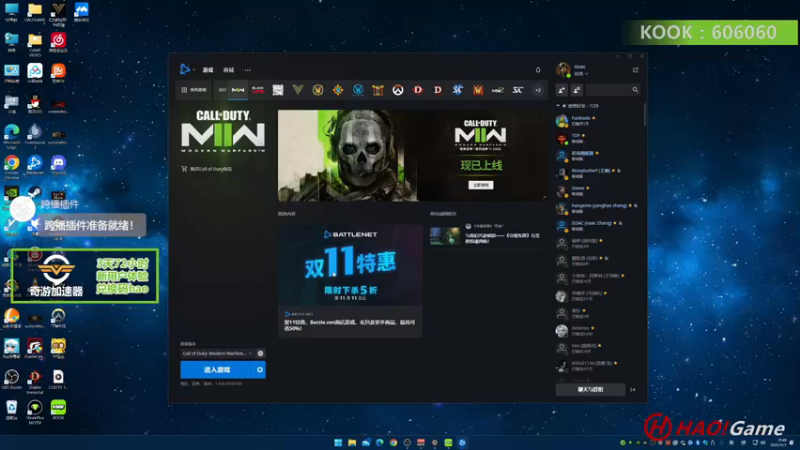Viewport: 800px width, 450px height.
Task: Open Google Chrome desktop shortcut
Action: pyautogui.click(x=12, y=165)
